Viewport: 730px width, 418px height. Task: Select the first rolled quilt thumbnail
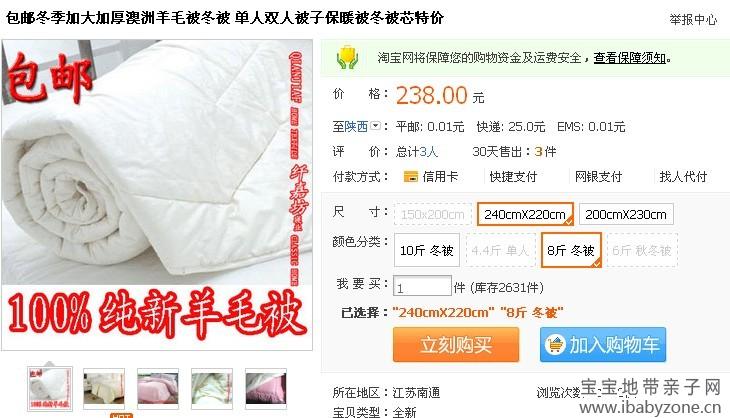(50, 389)
